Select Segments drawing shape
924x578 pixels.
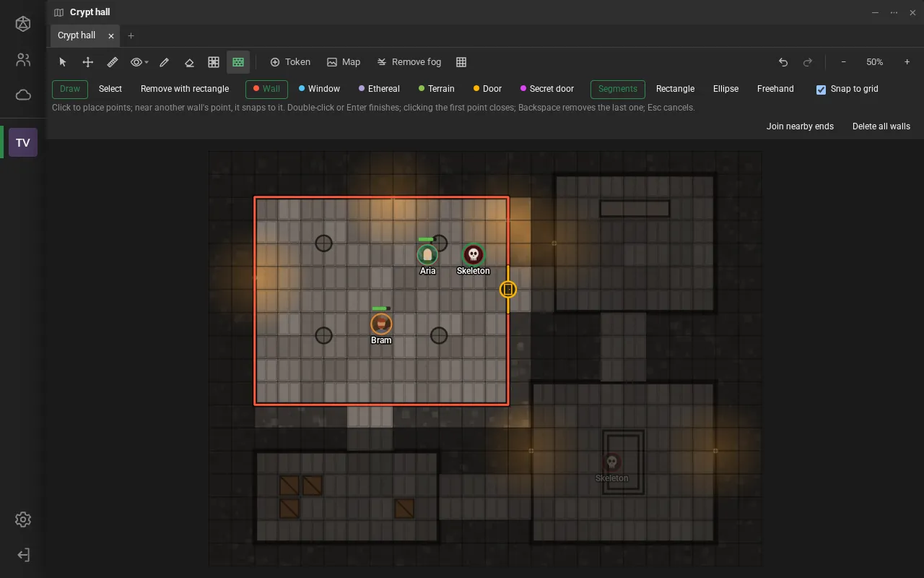click(x=618, y=89)
